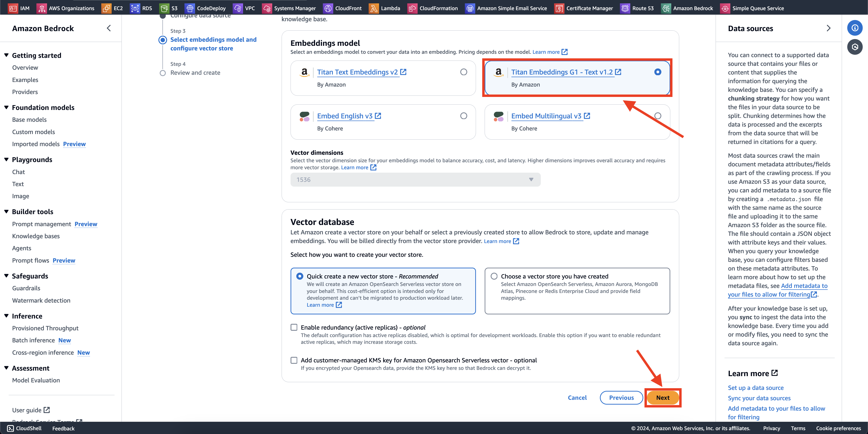Open Cookie preferences in footer
The image size is (868, 434).
click(838, 428)
